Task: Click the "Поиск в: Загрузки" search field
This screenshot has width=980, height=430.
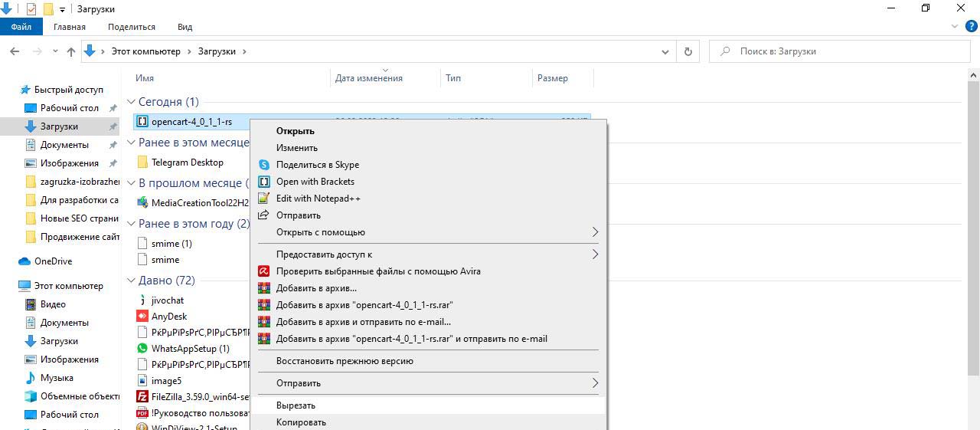Action: (842, 51)
